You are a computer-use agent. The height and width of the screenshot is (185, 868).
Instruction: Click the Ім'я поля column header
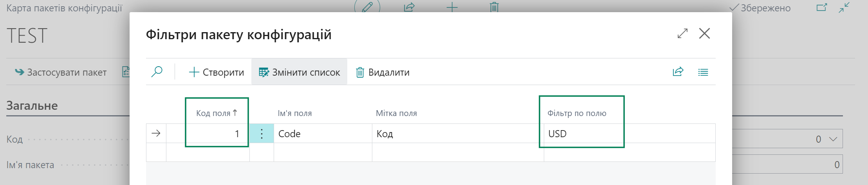(x=295, y=113)
